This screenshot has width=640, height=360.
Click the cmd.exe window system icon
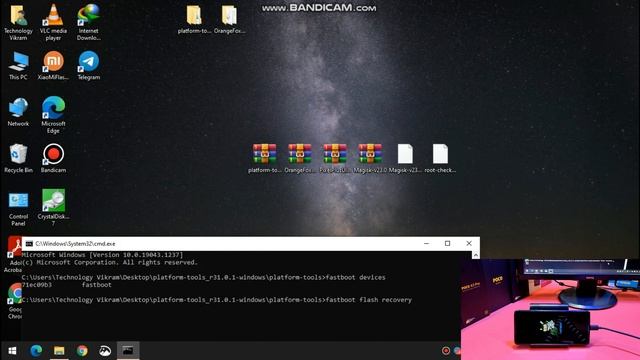tap(29, 244)
